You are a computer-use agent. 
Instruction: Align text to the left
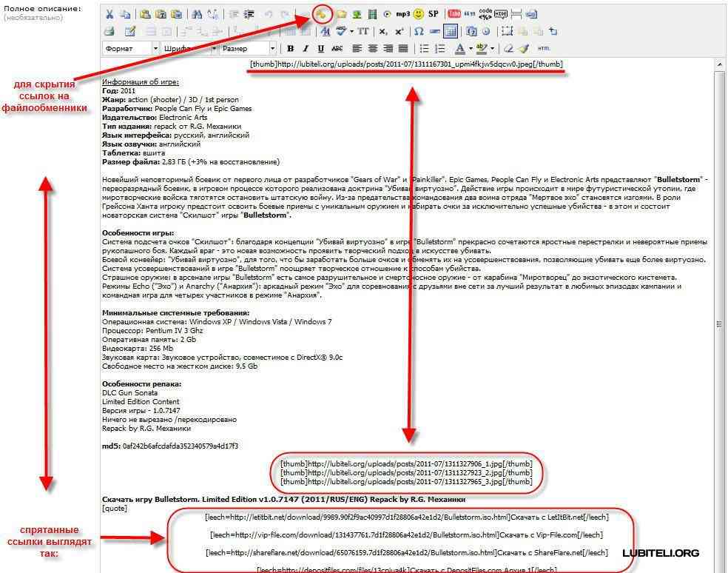pos(357,48)
